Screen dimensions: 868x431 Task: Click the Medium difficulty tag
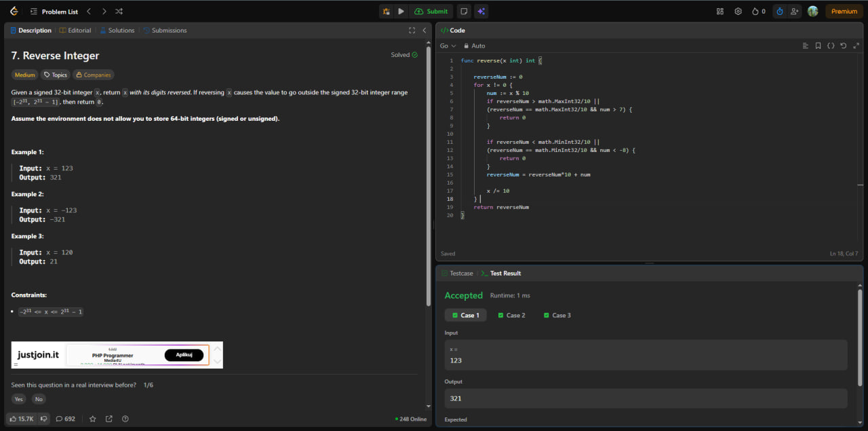(25, 75)
